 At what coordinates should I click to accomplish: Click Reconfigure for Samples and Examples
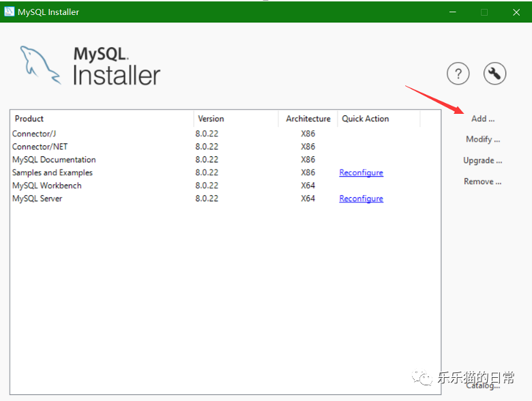[x=361, y=173]
